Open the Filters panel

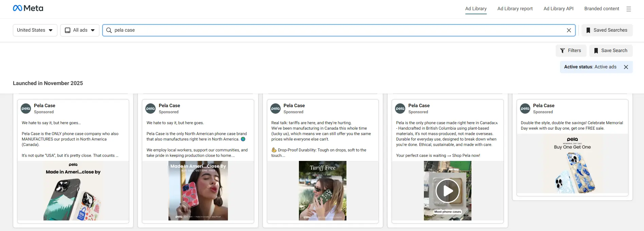571,51
